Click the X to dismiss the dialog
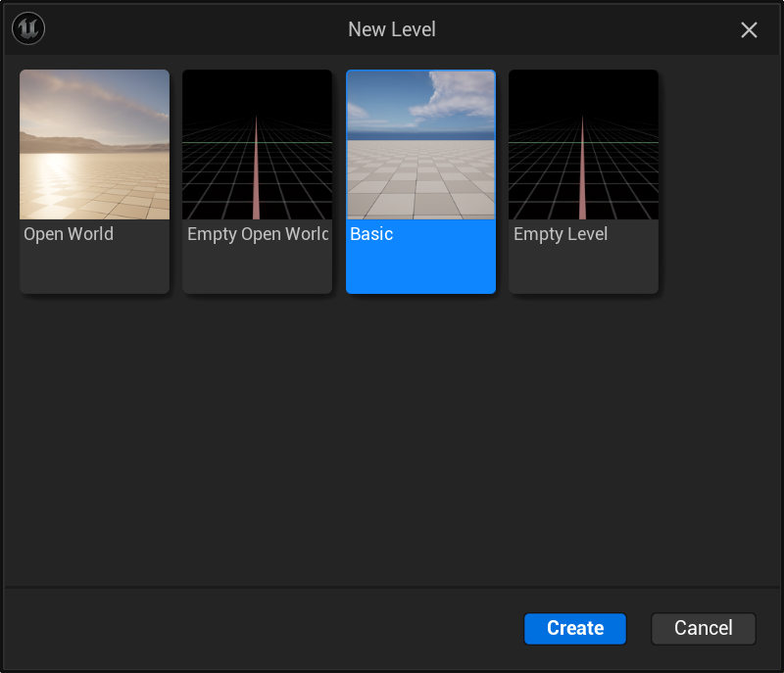Screen dimensions: 784x673 coord(749,29)
